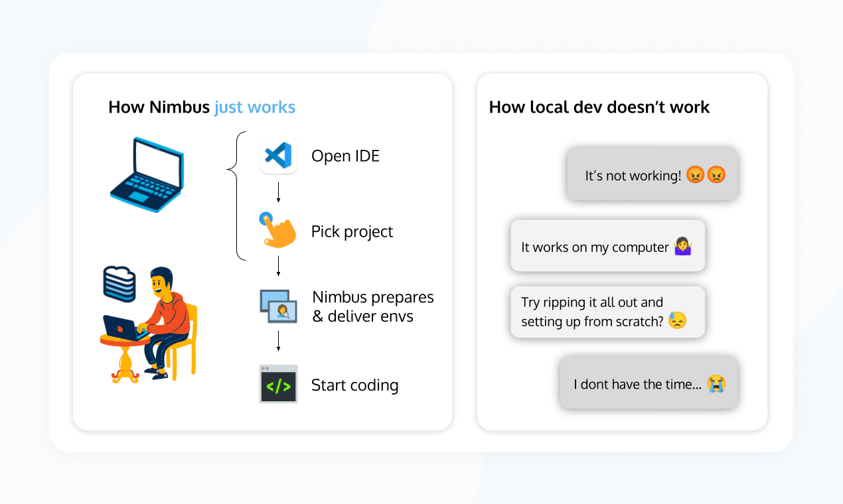Image resolution: width=843 pixels, height=504 pixels.
Task: Click the VS Code logo icon
Action: (x=279, y=156)
